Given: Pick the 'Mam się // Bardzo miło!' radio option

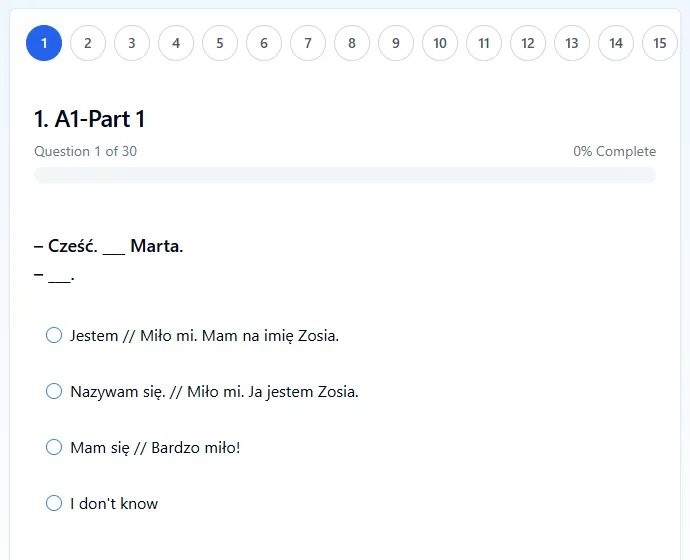Looking at the screenshot, I should tap(54, 447).
